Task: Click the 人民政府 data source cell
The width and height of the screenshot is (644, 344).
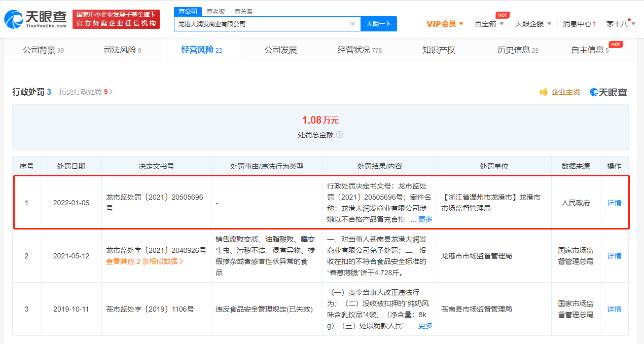Action: pos(576,203)
